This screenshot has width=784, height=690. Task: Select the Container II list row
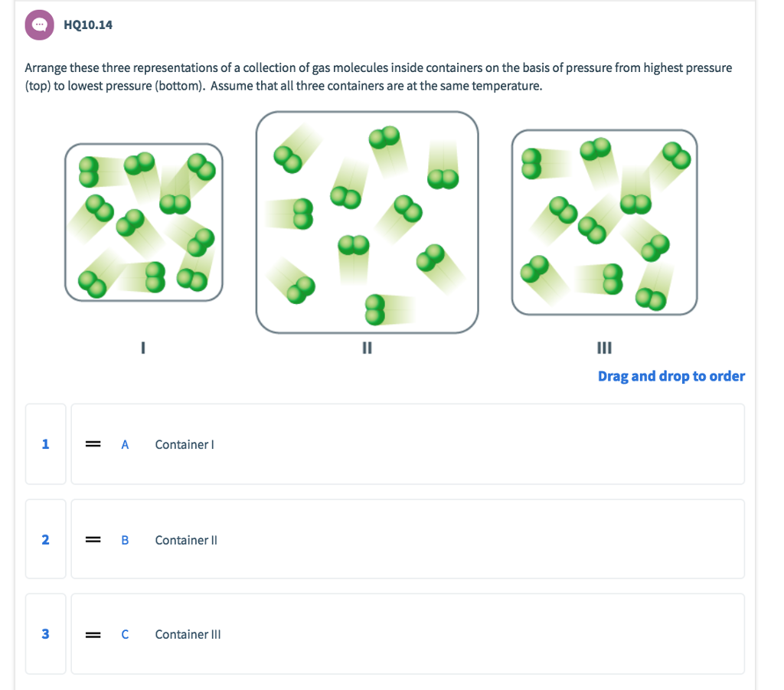[407, 539]
